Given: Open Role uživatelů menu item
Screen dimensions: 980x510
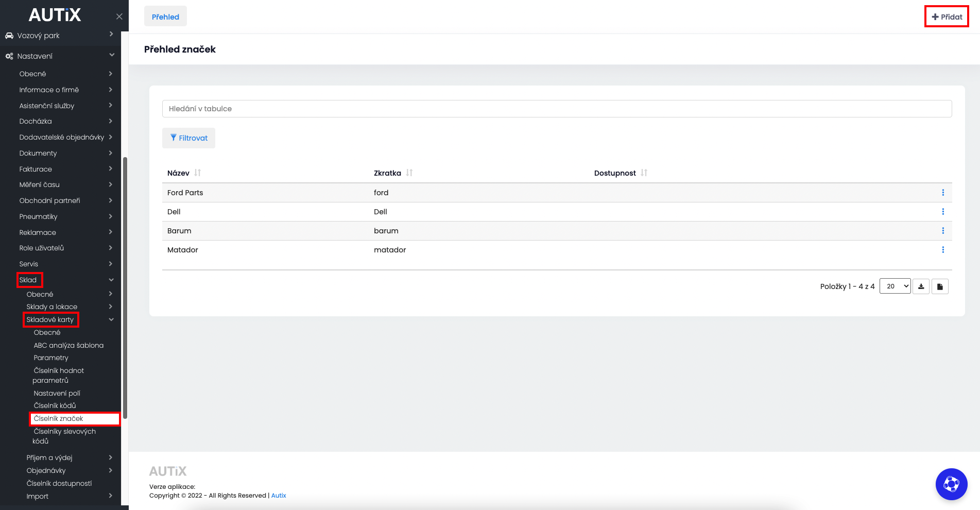Looking at the screenshot, I should click(x=42, y=248).
